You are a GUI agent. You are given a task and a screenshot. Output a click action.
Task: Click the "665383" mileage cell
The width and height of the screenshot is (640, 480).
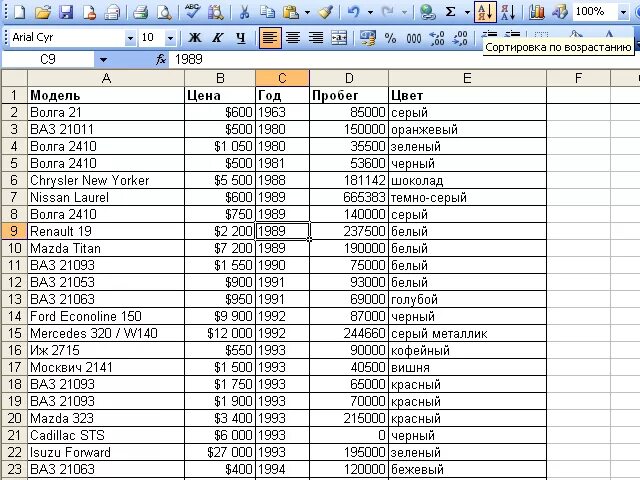click(349, 197)
